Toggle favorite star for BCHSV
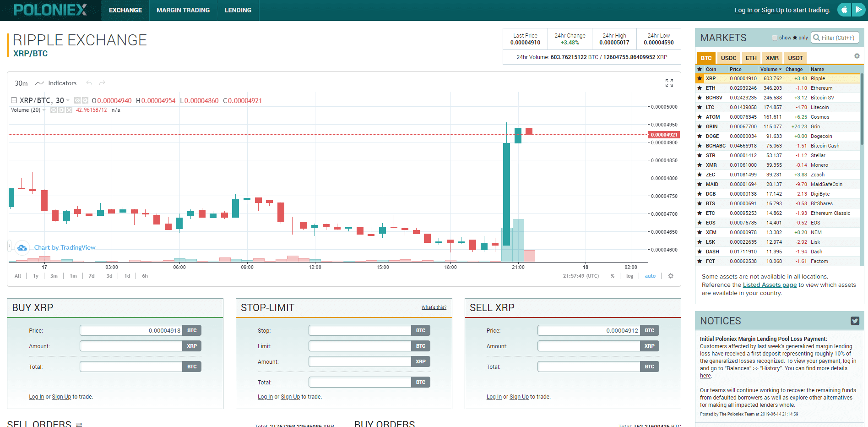The image size is (868, 427). point(700,98)
